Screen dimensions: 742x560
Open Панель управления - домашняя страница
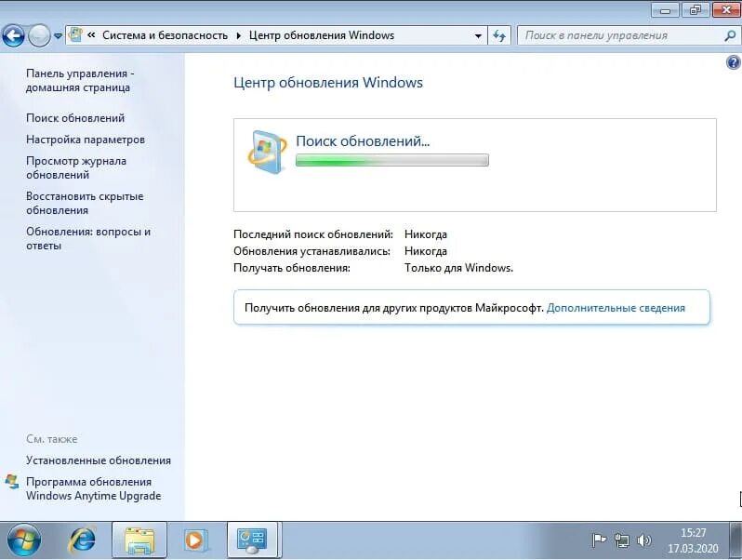pos(80,81)
